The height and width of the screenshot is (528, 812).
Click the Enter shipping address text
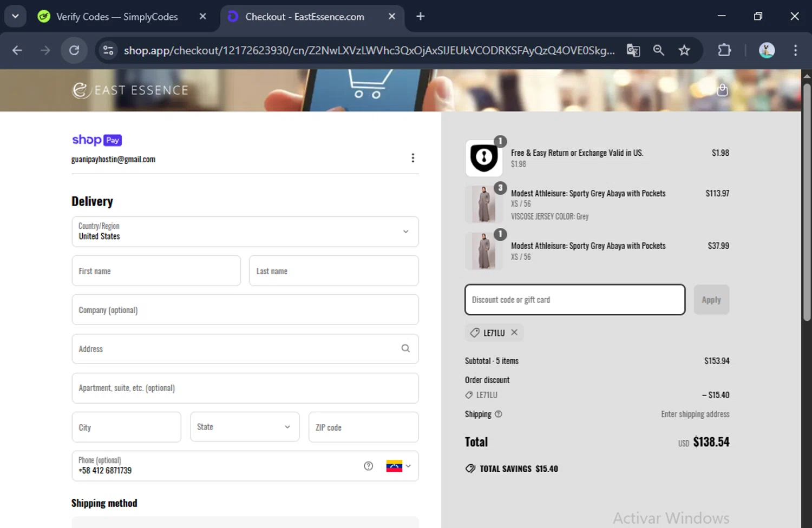pos(695,414)
